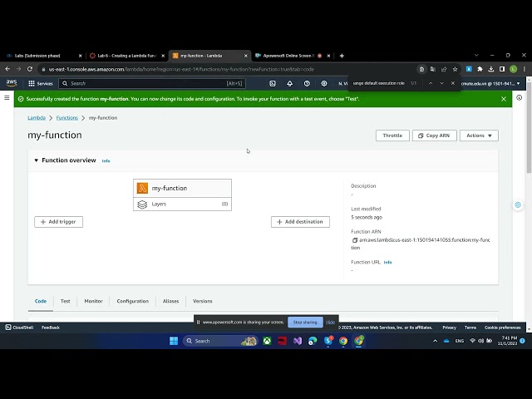Image resolution: width=532 pixels, height=399 pixels.
Task: Open the Services grid menu
Action: coord(41,83)
